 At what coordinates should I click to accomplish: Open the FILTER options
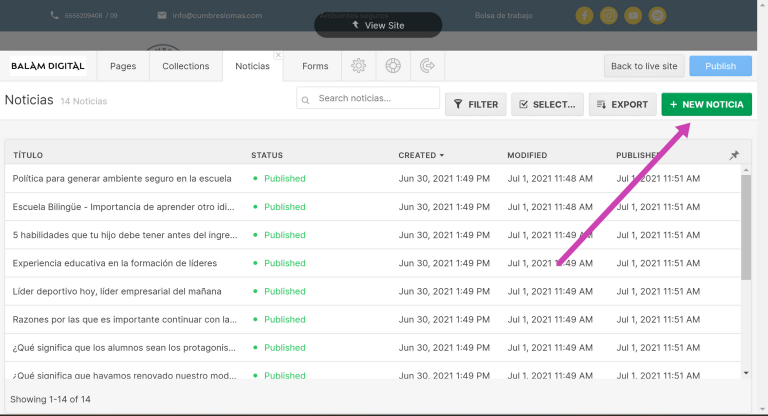[x=476, y=104]
